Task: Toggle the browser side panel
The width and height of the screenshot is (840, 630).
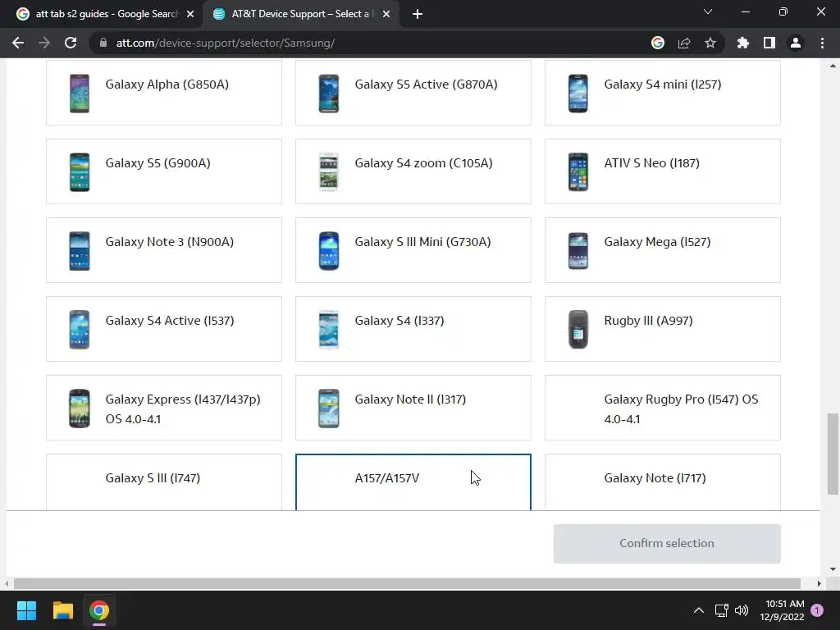Action: [x=769, y=43]
